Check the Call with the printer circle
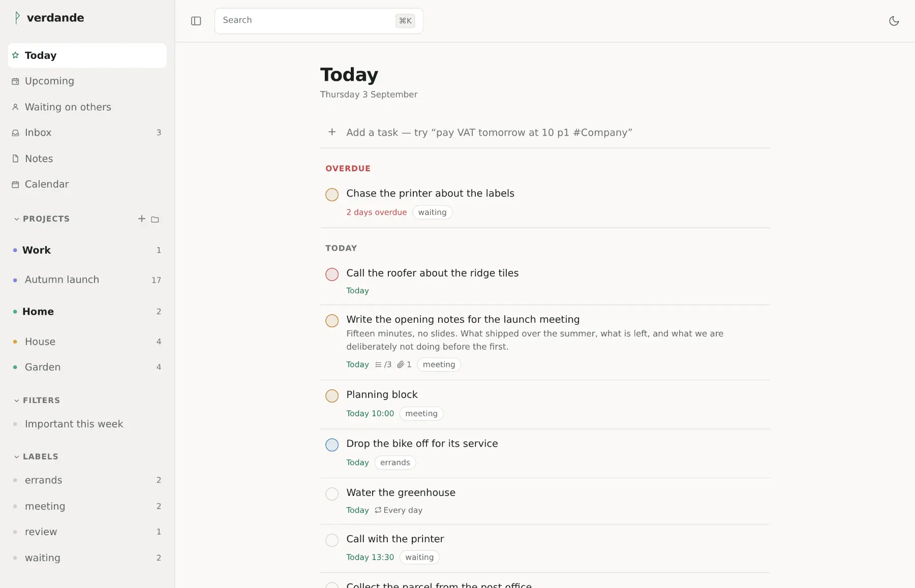The width and height of the screenshot is (915, 588). point(332,540)
